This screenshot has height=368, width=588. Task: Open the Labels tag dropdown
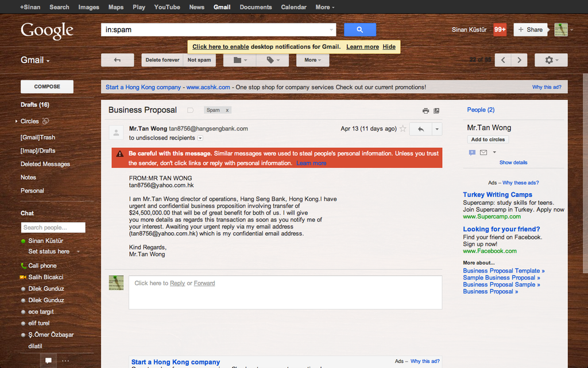coord(272,60)
